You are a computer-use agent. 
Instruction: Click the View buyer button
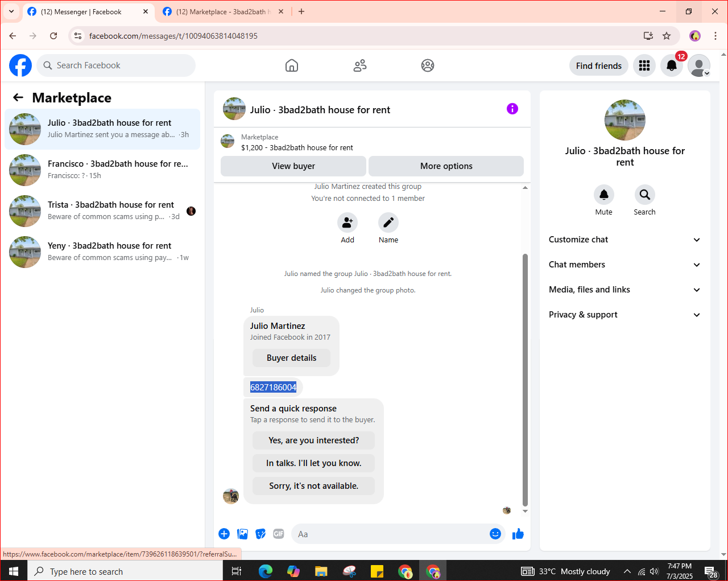(293, 166)
